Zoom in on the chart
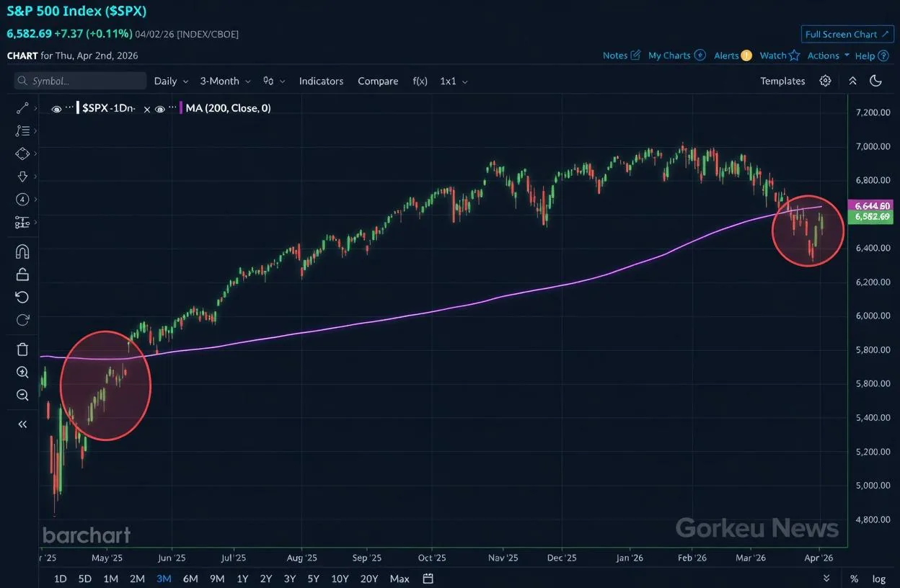The width and height of the screenshot is (900, 588). [22, 373]
